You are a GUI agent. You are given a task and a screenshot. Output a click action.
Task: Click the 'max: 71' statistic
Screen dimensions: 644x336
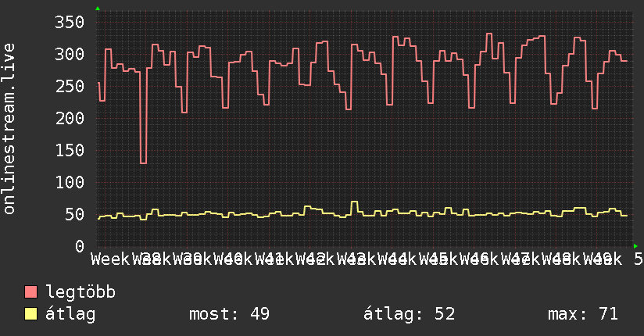click(x=583, y=314)
